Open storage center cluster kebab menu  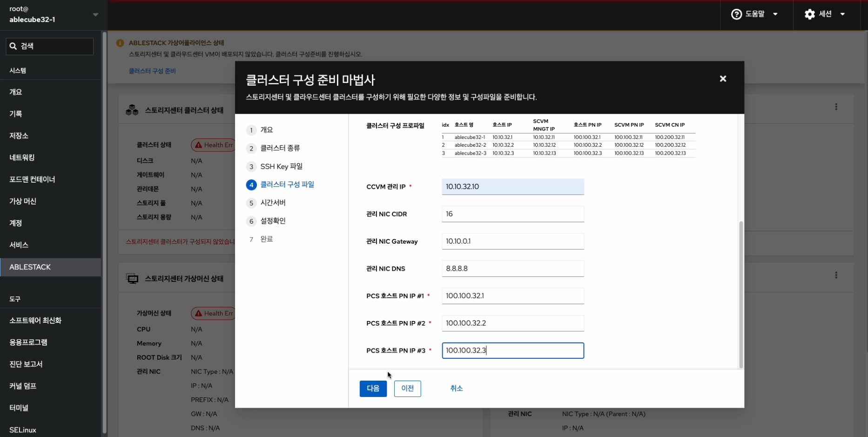(x=836, y=107)
